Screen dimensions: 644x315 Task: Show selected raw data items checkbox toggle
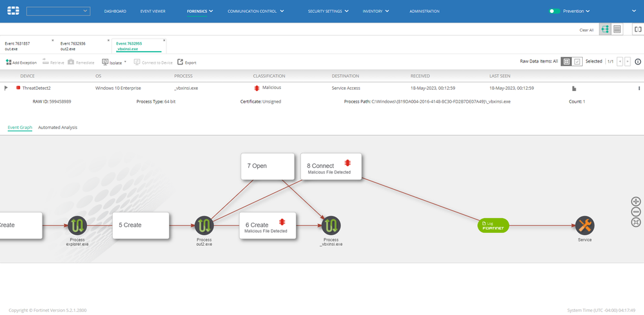(x=577, y=61)
